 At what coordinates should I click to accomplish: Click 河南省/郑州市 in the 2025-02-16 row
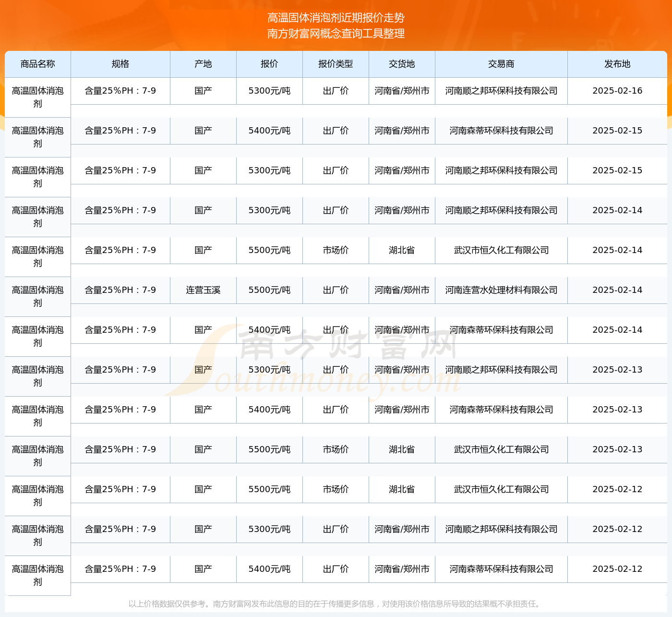[x=402, y=91]
